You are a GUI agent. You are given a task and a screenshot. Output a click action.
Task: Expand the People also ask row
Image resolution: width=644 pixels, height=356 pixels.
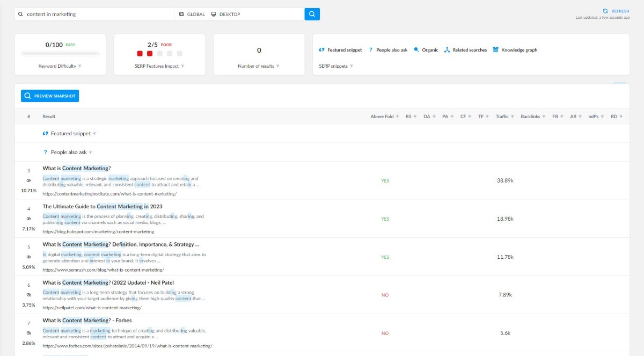[90, 152]
